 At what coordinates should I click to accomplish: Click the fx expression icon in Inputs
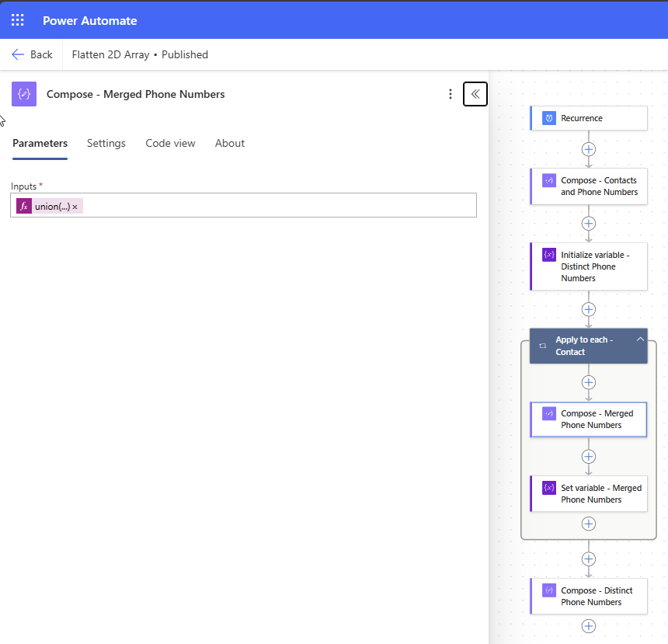(24, 207)
